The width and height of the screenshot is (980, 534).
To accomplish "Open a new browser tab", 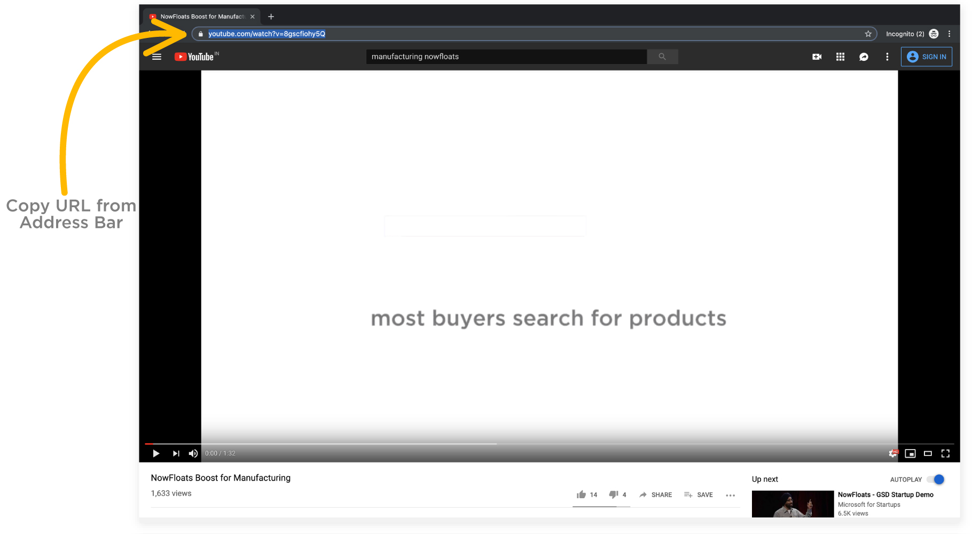I will pyautogui.click(x=271, y=17).
